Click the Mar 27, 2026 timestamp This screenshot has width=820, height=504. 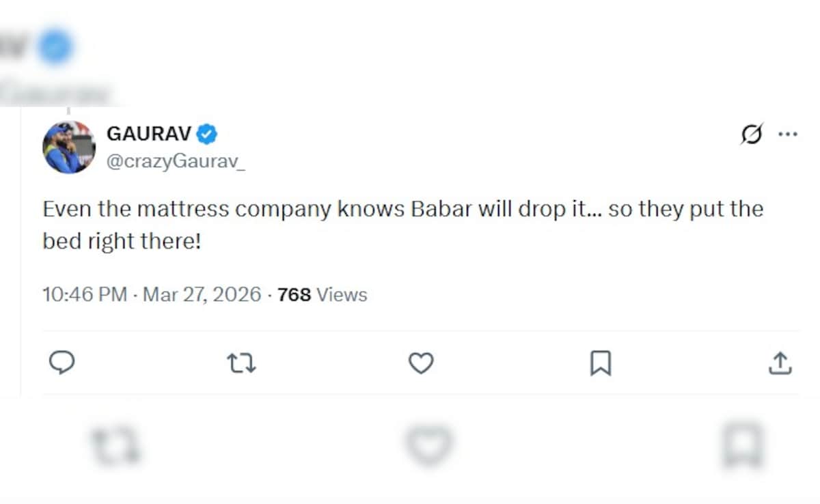tap(200, 295)
